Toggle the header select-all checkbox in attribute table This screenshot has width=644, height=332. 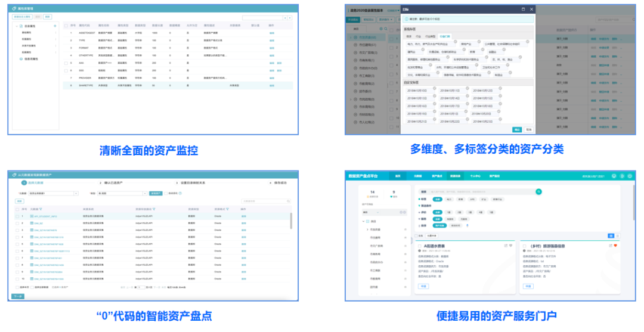coord(66,26)
